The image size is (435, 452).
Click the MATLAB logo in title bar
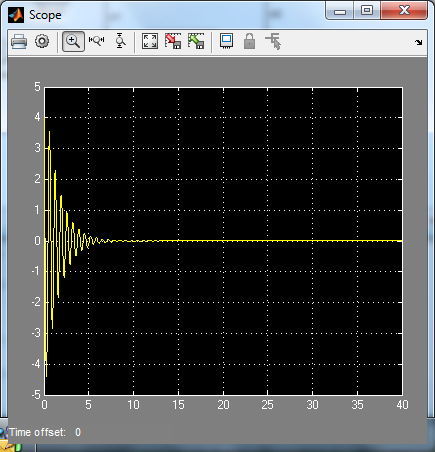pos(16,15)
